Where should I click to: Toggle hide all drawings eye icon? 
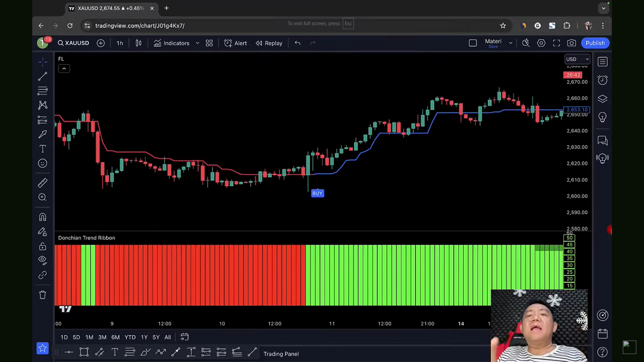(x=43, y=260)
